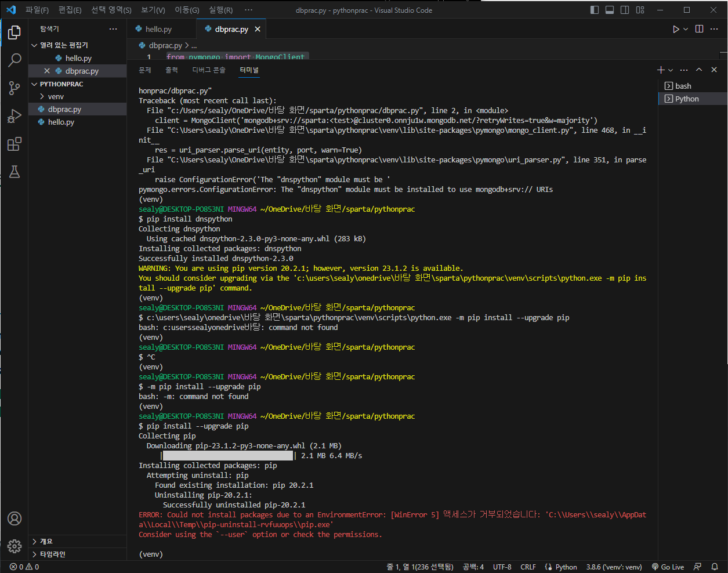The width and height of the screenshot is (728, 573).
Task: Open breadcrumb ellipsis symbol picker
Action: click(x=194, y=45)
